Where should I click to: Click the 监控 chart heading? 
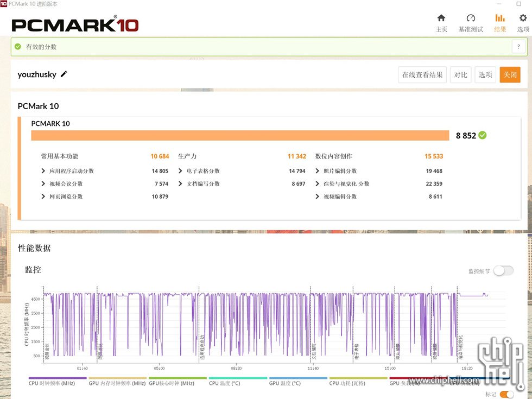(33, 270)
